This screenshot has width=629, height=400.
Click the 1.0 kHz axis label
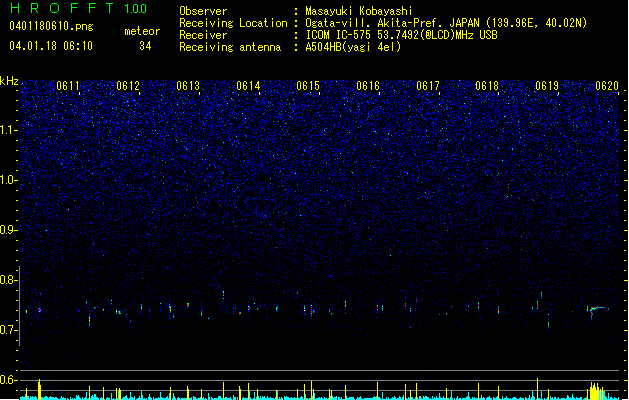[x=9, y=180]
